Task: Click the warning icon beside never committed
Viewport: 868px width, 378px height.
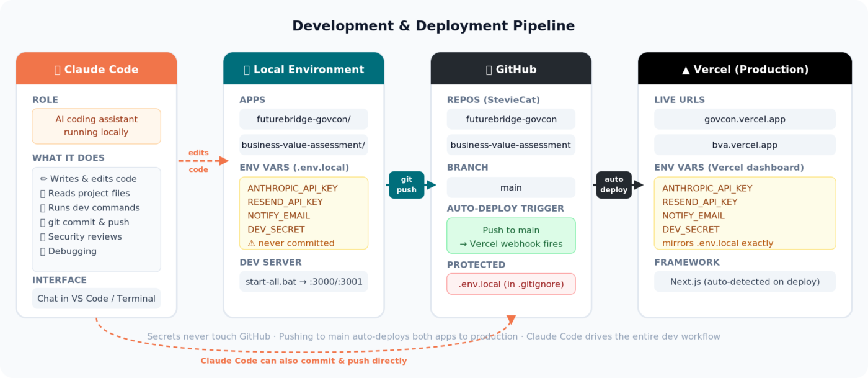Action: [x=251, y=243]
